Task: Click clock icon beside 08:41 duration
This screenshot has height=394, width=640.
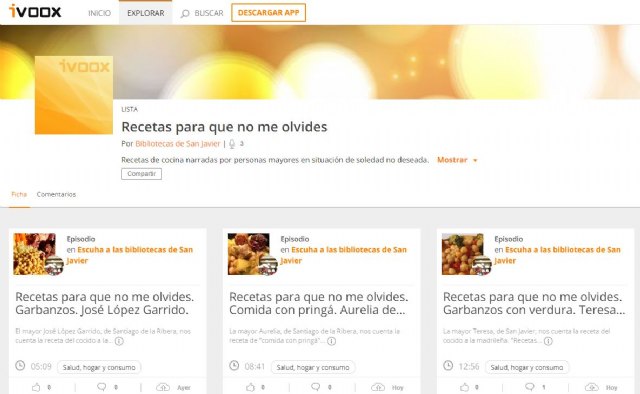Action: point(234,365)
